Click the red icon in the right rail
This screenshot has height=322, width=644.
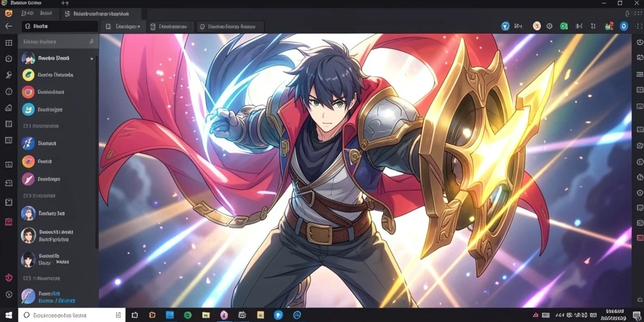coord(640,237)
